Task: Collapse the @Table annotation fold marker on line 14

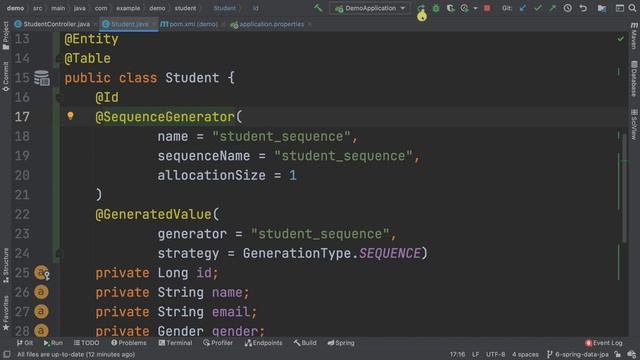Action: pyautogui.click(x=59, y=59)
